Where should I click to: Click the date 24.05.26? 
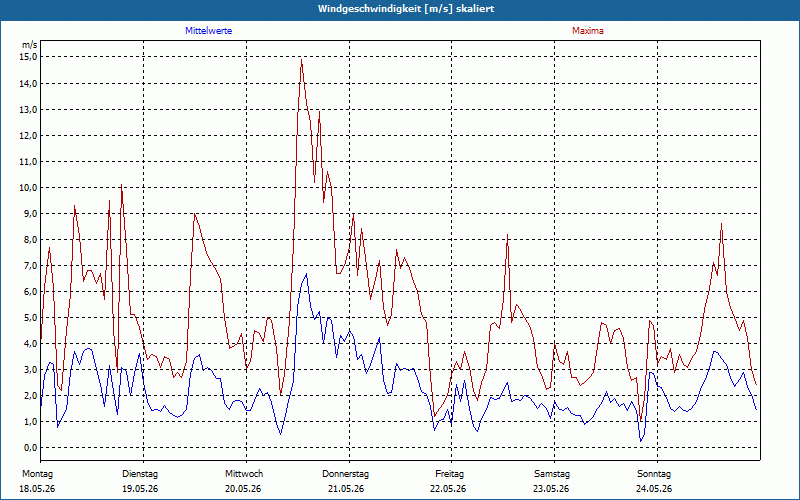[654, 489]
